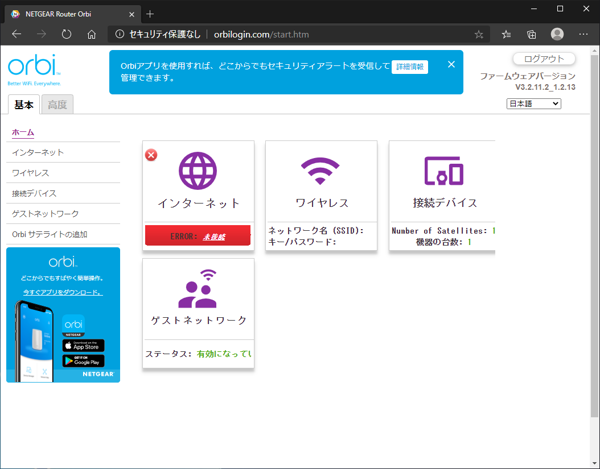Open browser settings and more menu
This screenshot has height=469, width=600.
(583, 34)
